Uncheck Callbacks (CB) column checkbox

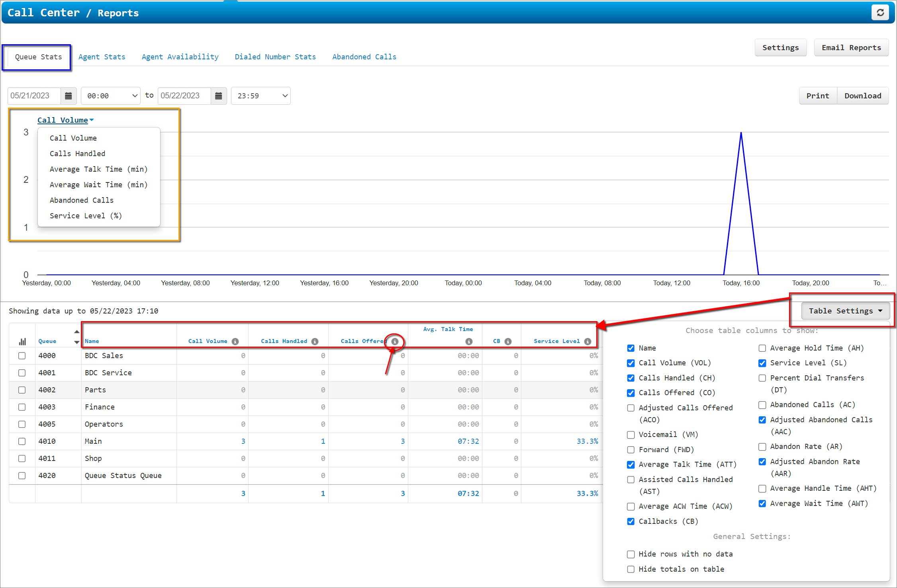pyautogui.click(x=631, y=521)
